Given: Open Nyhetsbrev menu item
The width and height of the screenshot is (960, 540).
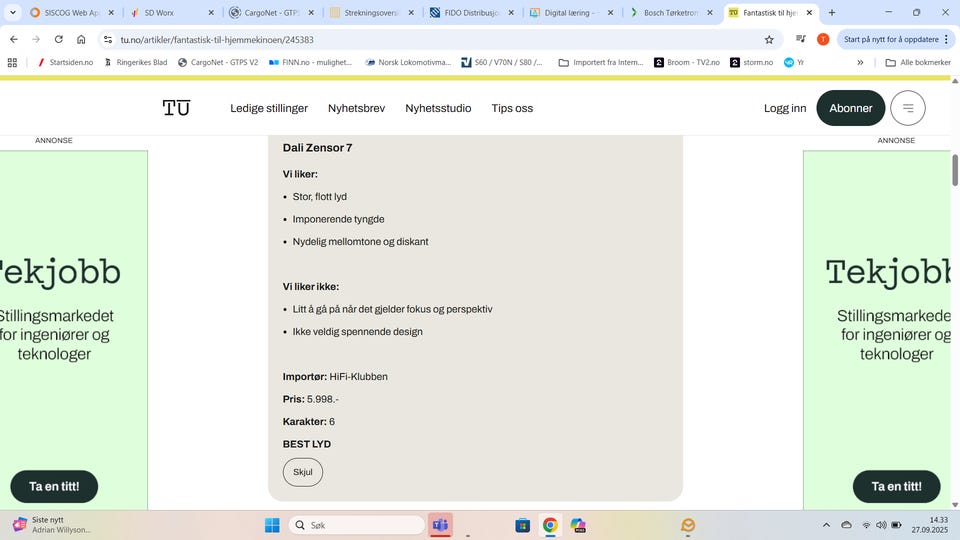Looking at the screenshot, I should click(x=356, y=108).
